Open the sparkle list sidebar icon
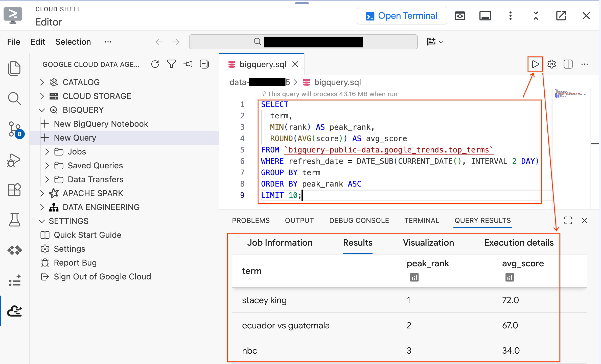Image resolution: width=601 pixels, height=364 pixels. [x=14, y=280]
